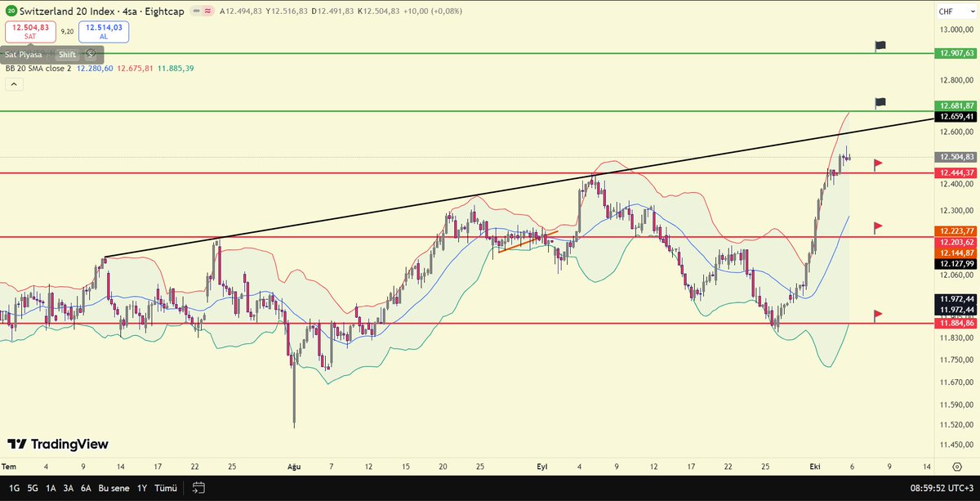Collapse the indicator legend with the chevron arrow
The image size is (980, 501).
(14, 86)
